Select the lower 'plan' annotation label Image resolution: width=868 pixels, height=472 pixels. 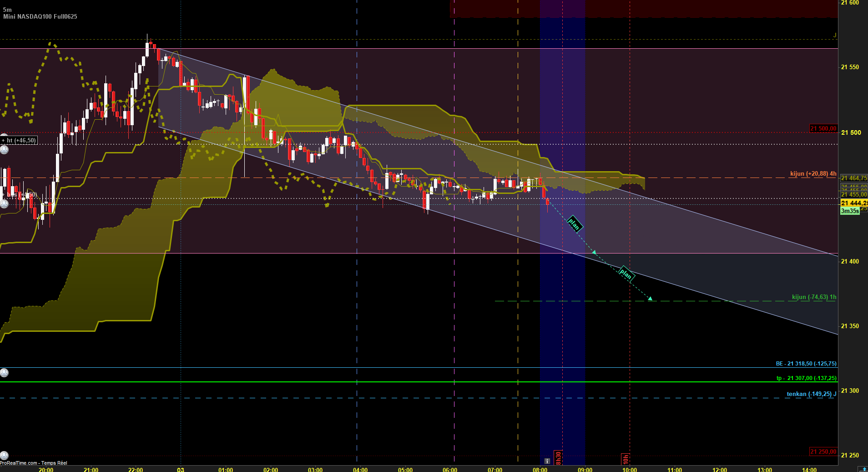pyautogui.click(x=626, y=274)
